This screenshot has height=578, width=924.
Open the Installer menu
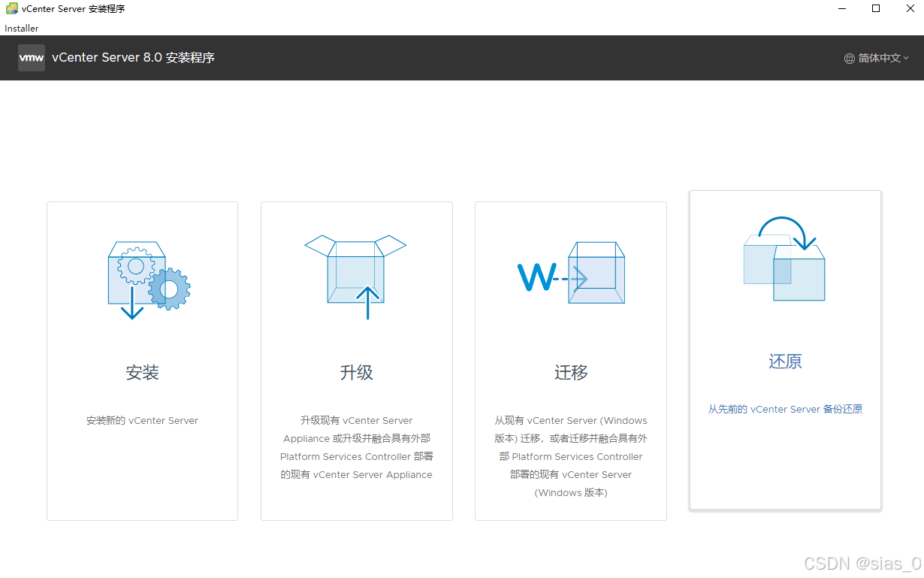pyautogui.click(x=22, y=29)
